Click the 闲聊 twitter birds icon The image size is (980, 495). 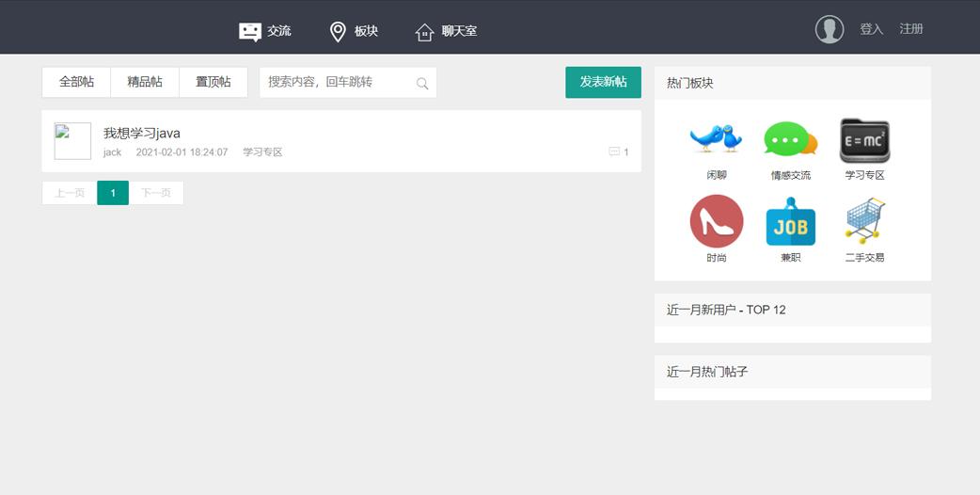[716, 138]
